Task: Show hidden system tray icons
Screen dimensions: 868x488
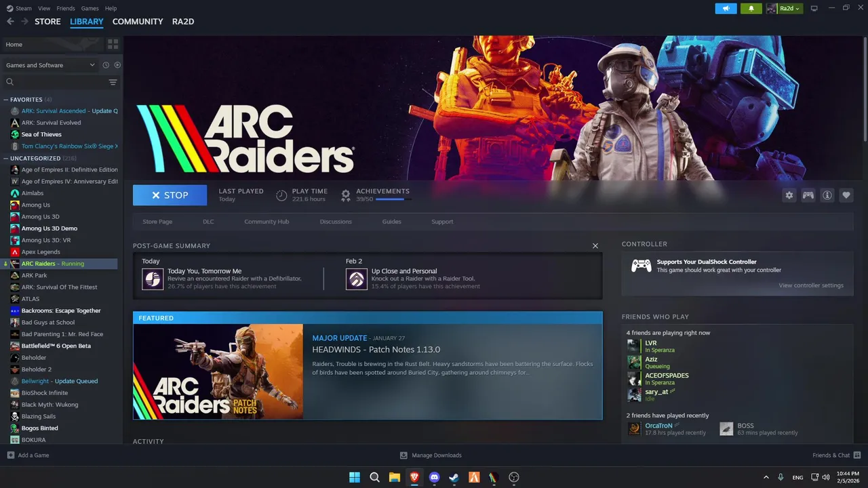Action: (766, 477)
